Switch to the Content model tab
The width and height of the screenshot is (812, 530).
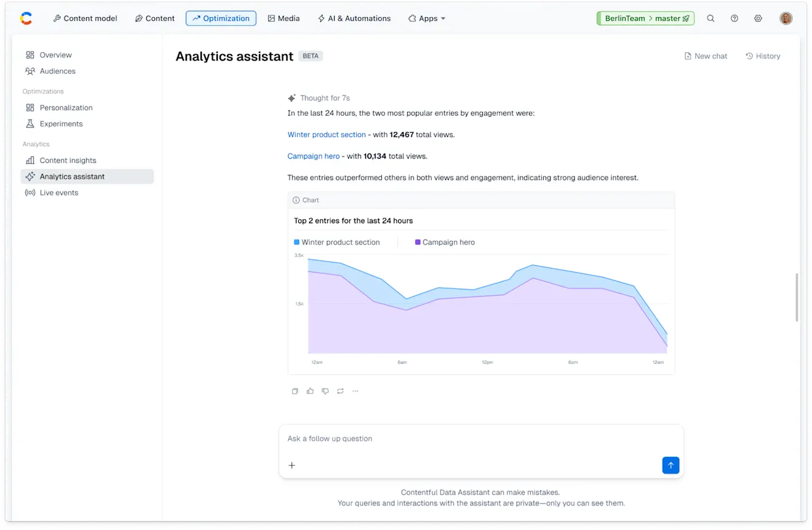tap(85, 18)
